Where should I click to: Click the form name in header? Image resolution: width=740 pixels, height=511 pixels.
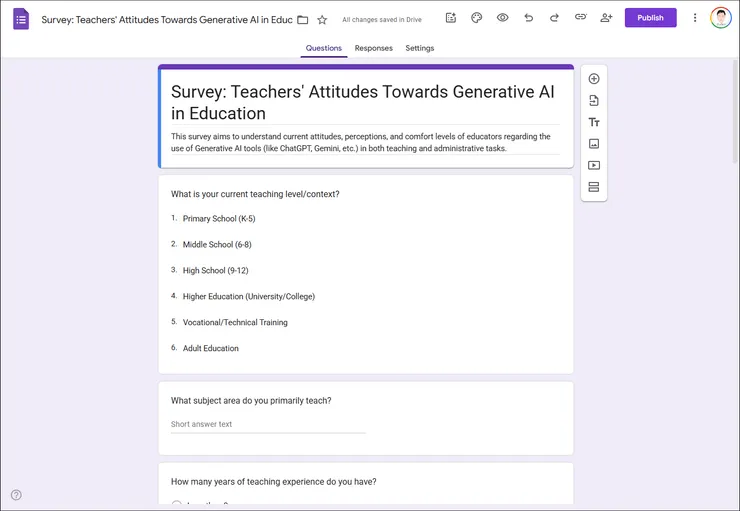pyautogui.click(x=167, y=20)
